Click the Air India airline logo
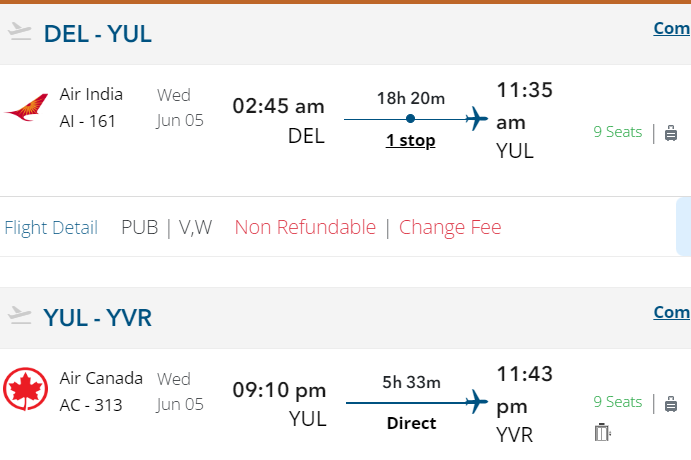This screenshot has height=460, width=691. click(x=26, y=108)
